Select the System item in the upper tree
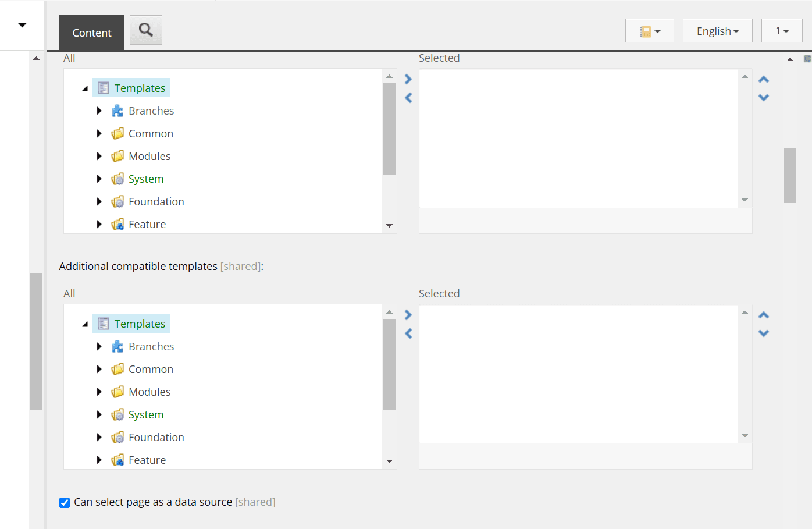 coord(146,179)
